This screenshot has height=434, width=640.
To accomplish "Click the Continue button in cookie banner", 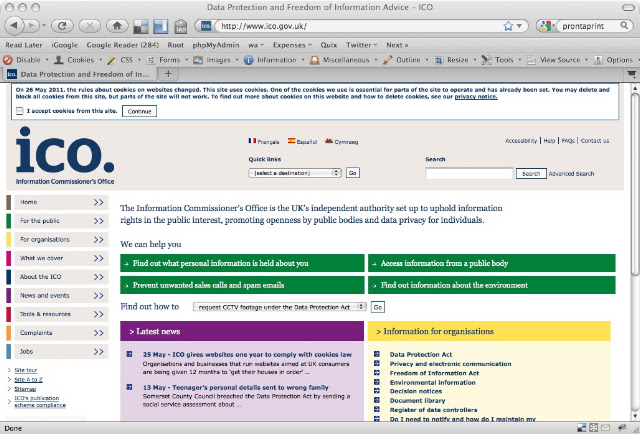I will (139, 111).
